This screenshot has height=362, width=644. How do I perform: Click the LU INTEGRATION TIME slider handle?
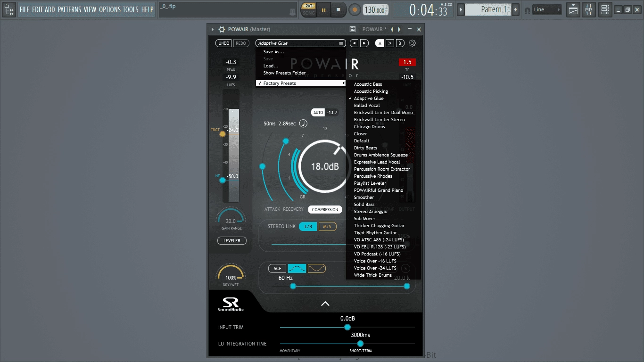(x=361, y=344)
